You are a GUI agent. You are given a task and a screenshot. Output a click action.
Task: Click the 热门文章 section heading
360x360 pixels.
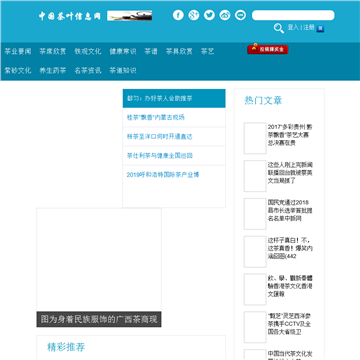pyautogui.click(x=263, y=100)
